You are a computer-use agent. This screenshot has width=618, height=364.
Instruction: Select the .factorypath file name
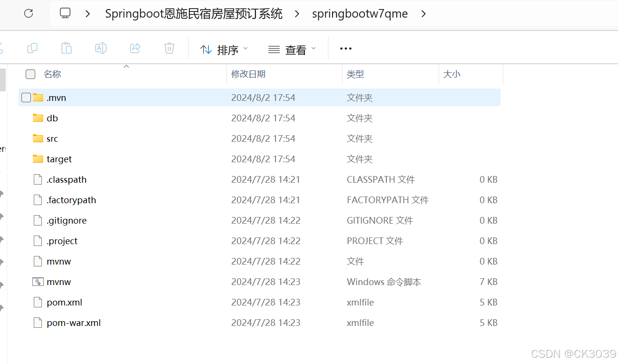click(71, 200)
